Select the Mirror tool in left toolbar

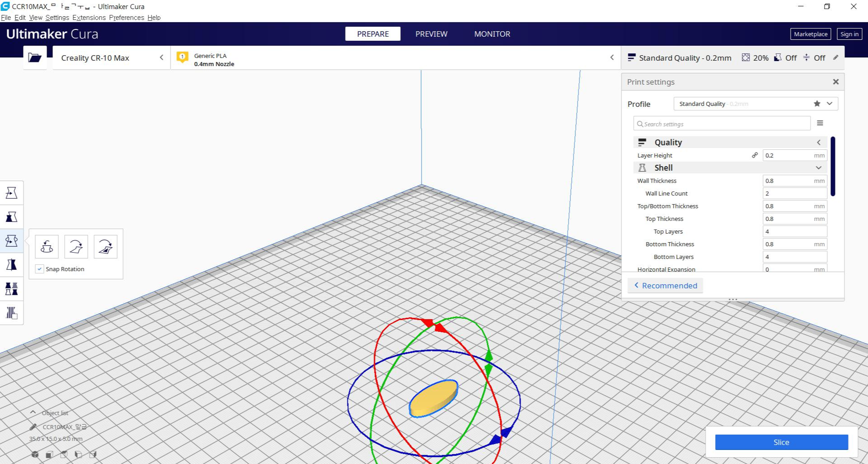11,264
